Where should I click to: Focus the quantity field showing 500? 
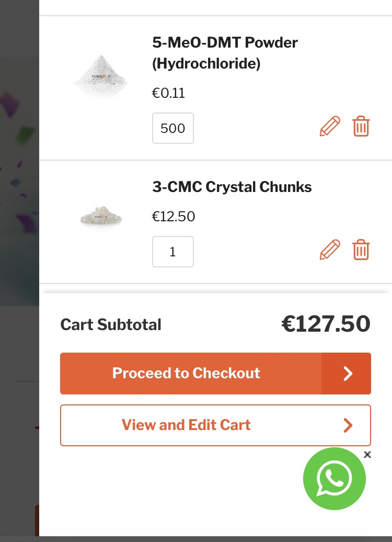172,128
